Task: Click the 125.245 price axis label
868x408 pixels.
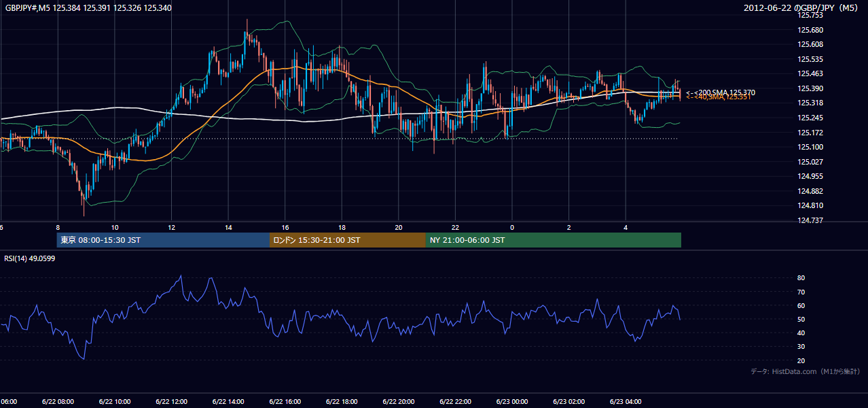Action: (x=810, y=118)
